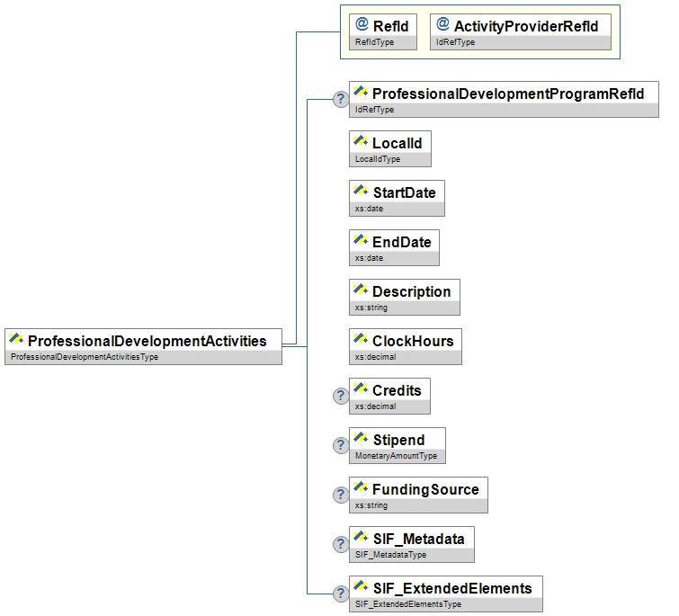Select the ProfessionalDevelopmentActivities root element
This screenshot has height=616, width=679.
coord(147,341)
